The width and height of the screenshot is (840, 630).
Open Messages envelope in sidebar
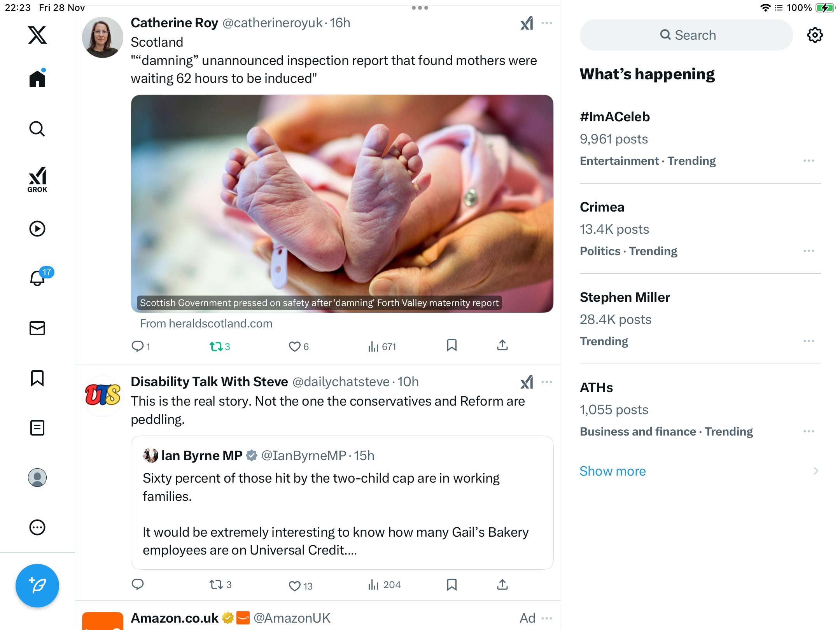[37, 328]
